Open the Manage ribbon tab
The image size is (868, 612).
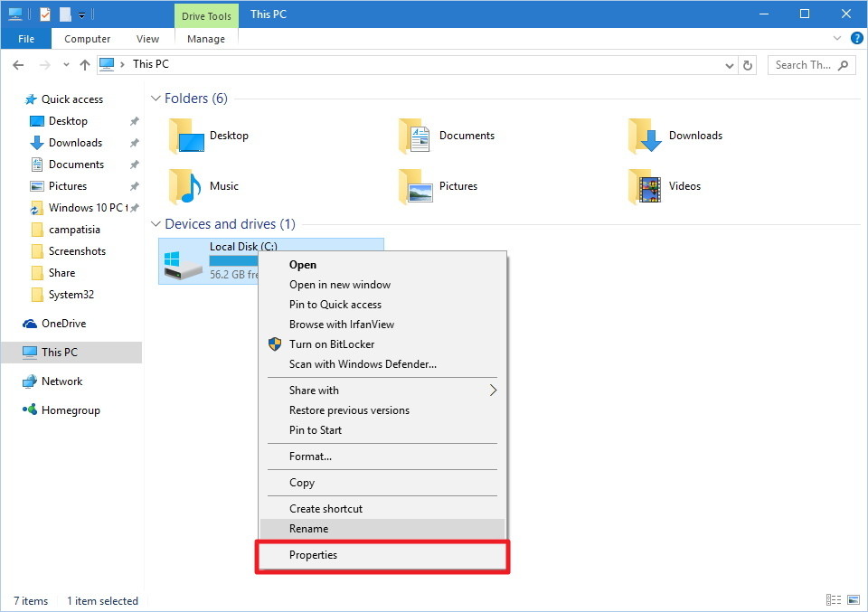206,39
